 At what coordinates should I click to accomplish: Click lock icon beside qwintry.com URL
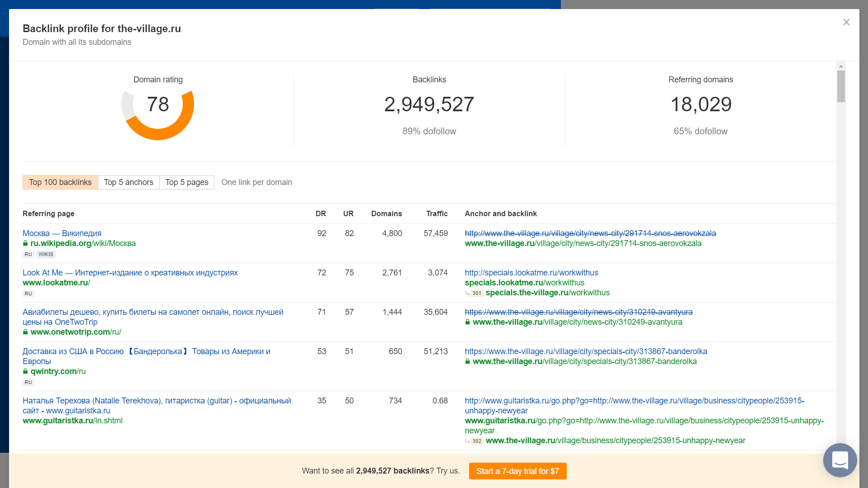pyautogui.click(x=25, y=371)
